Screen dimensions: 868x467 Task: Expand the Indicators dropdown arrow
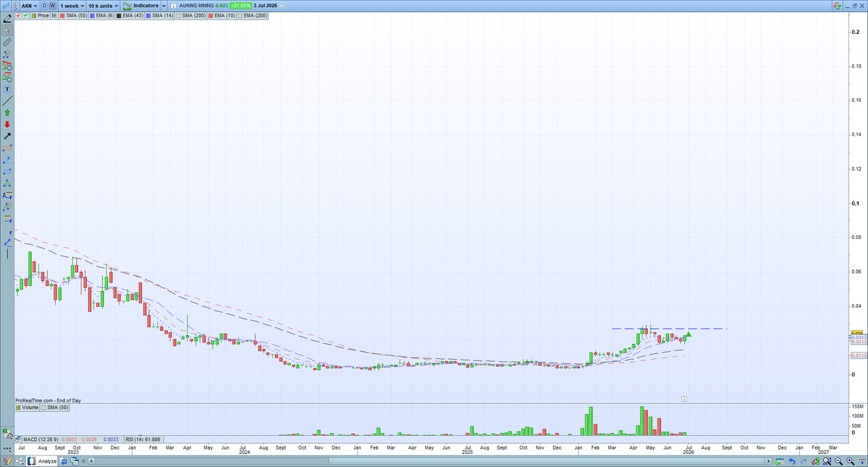click(x=163, y=6)
